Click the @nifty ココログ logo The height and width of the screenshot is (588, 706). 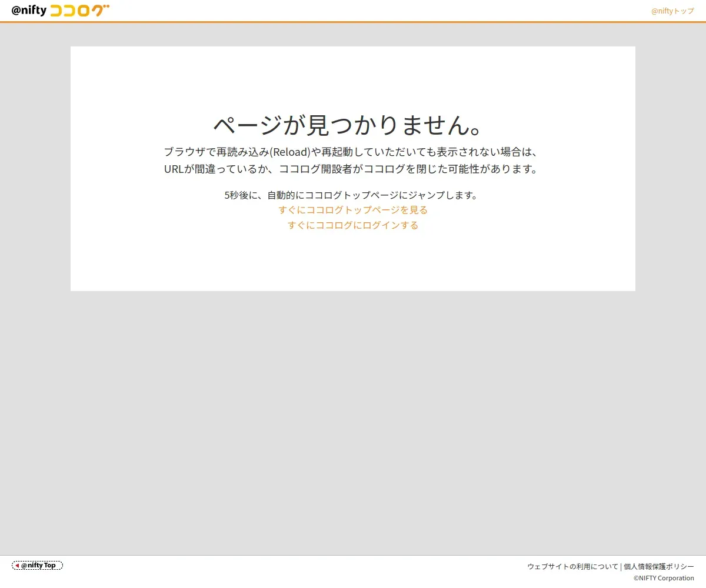tap(61, 10)
